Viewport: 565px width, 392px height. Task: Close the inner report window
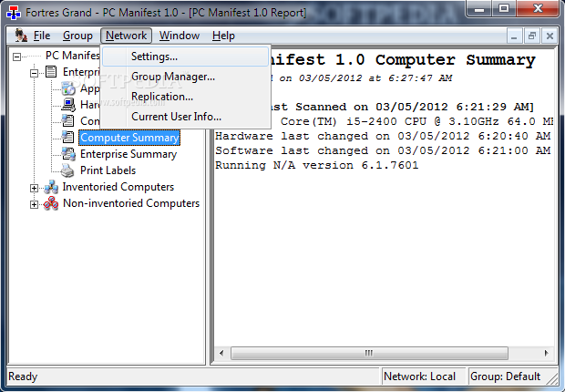click(550, 36)
